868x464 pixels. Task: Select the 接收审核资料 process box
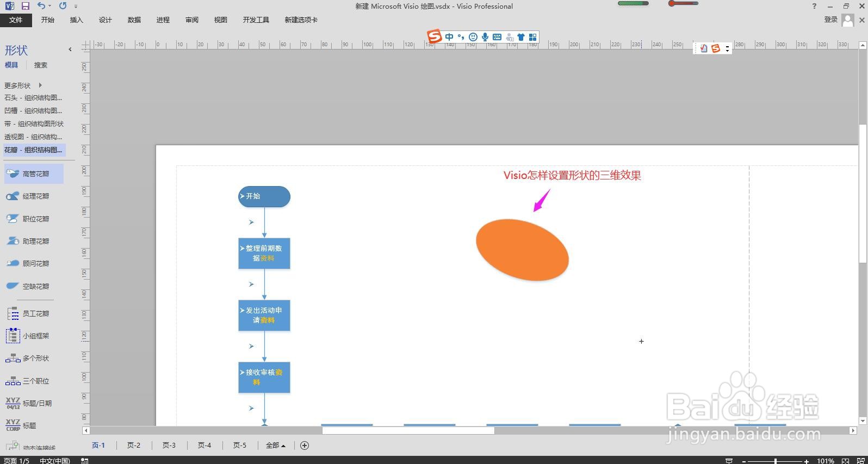point(264,378)
